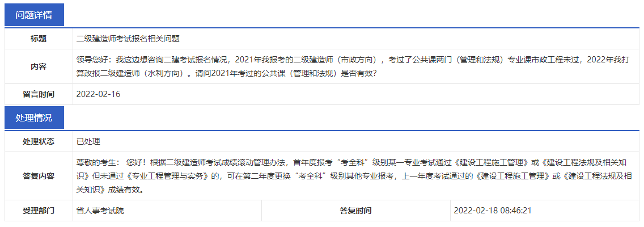Click the 答复内容 row label
Image resolution: width=644 pixels, height=227 pixels.
[x=39, y=176]
